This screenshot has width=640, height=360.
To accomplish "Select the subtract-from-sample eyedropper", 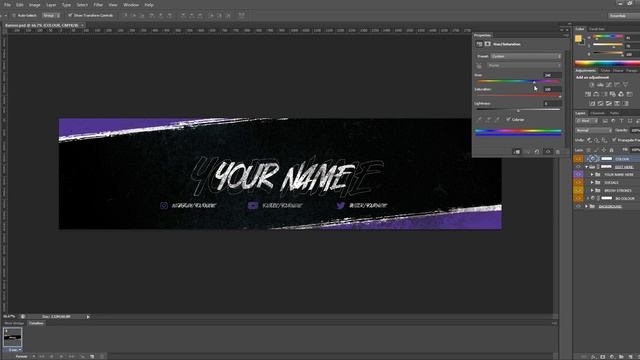I will [497, 120].
